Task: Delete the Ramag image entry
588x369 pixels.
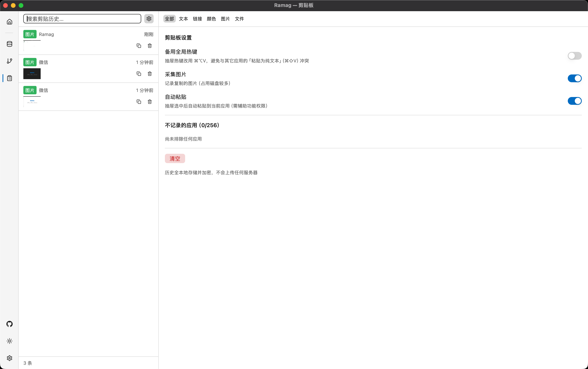Action: click(150, 46)
